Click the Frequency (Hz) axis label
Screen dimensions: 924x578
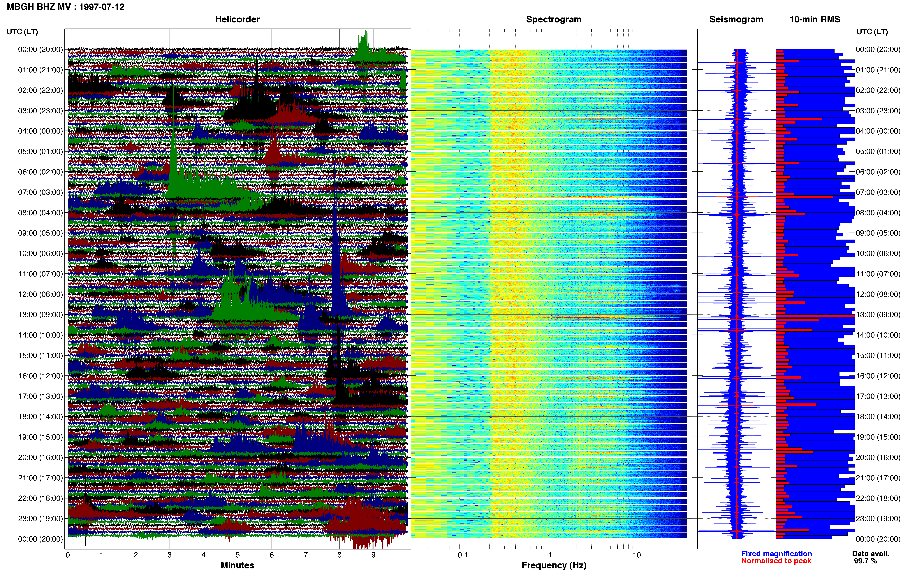[x=554, y=565]
